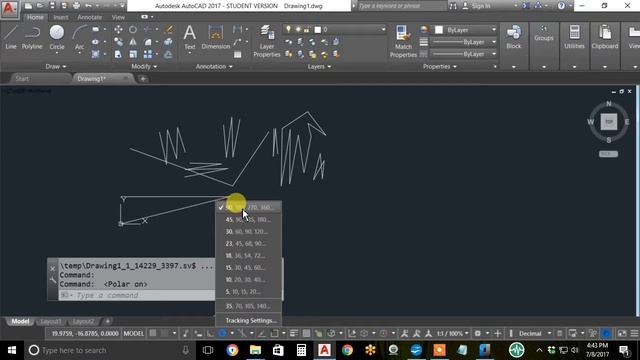Image resolution: width=640 pixels, height=360 pixels.
Task: Select the Rectangle tool in Draw panel
Action: [x=96, y=29]
